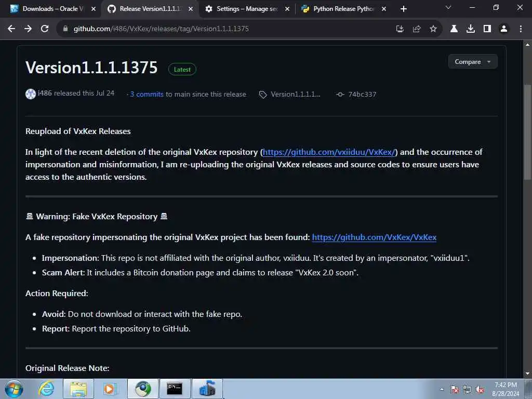Open the blue box app on taskbar
The width and height of the screenshot is (532, 399).
(207, 389)
